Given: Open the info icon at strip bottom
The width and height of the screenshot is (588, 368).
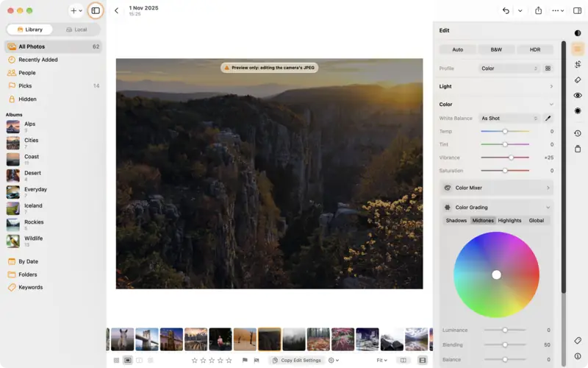Looking at the screenshot, I should [x=578, y=356].
